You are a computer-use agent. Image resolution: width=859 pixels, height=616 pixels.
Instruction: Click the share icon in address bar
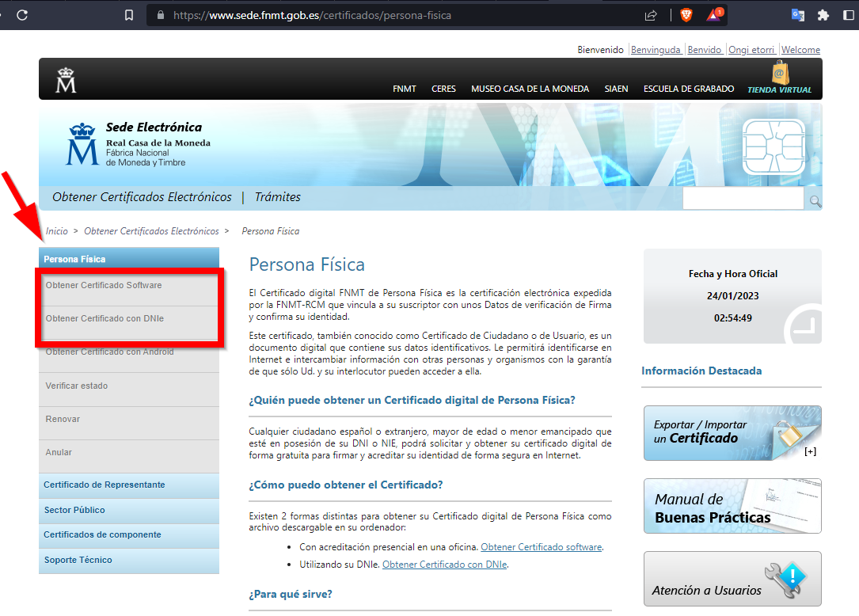point(651,15)
